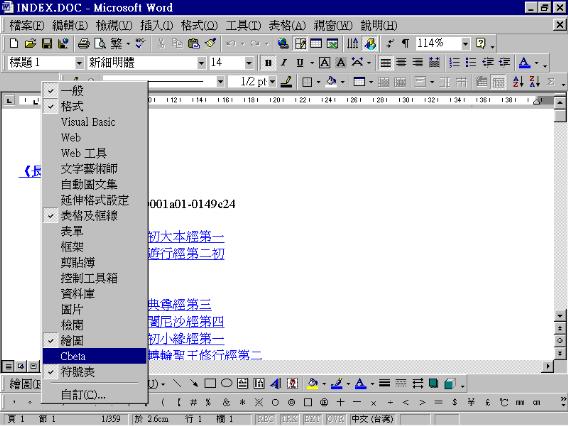Open the font size dropdown showing 14
Viewport: 568px width, 426px height.
coord(248,63)
